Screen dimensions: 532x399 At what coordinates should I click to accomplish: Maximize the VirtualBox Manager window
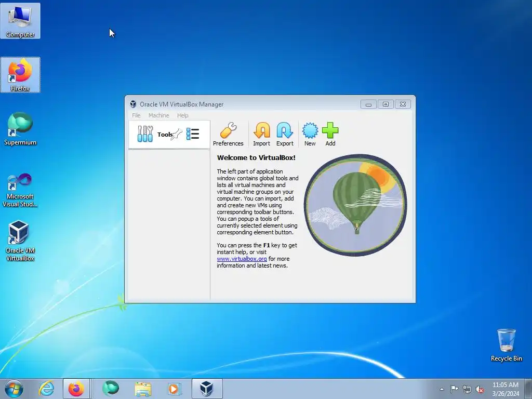(x=385, y=104)
